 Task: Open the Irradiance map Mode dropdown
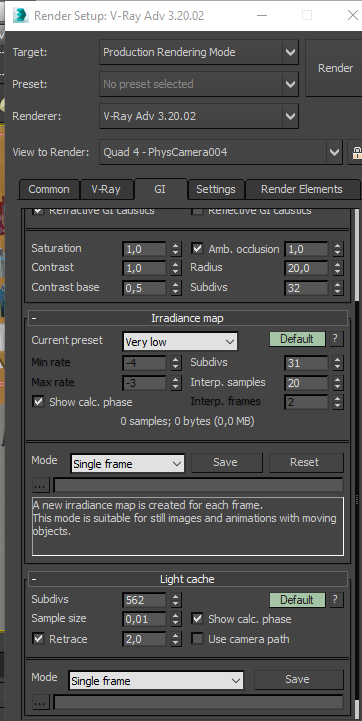click(x=128, y=464)
